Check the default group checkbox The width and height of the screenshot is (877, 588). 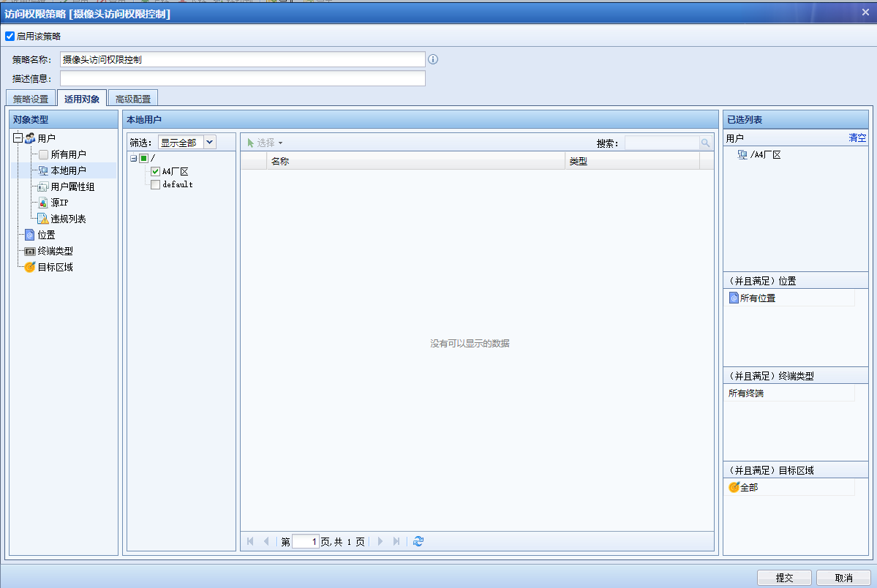(x=155, y=184)
